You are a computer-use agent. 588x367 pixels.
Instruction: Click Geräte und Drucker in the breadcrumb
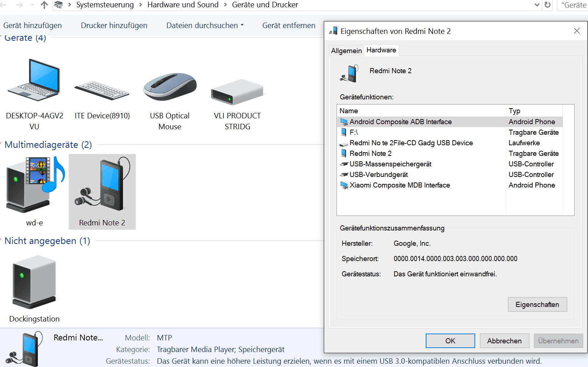click(x=265, y=5)
